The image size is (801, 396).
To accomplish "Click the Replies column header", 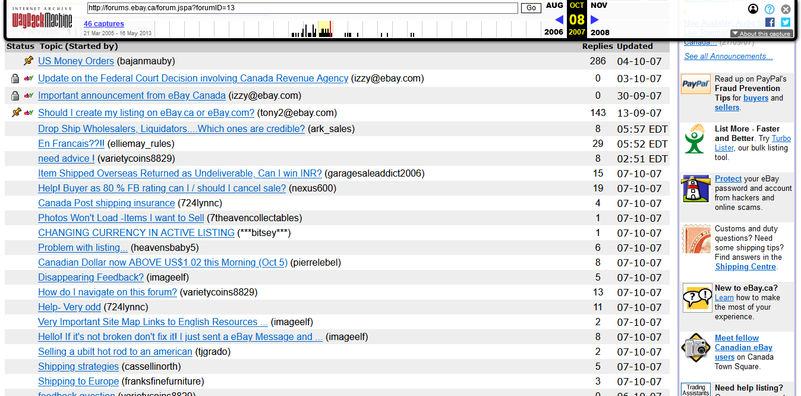I will coord(597,46).
